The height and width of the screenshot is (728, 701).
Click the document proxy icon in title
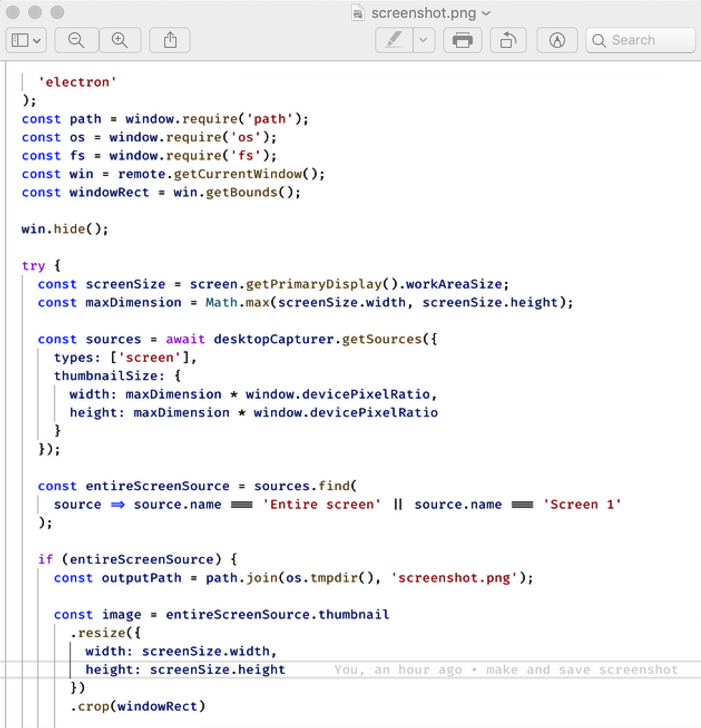[x=358, y=12]
